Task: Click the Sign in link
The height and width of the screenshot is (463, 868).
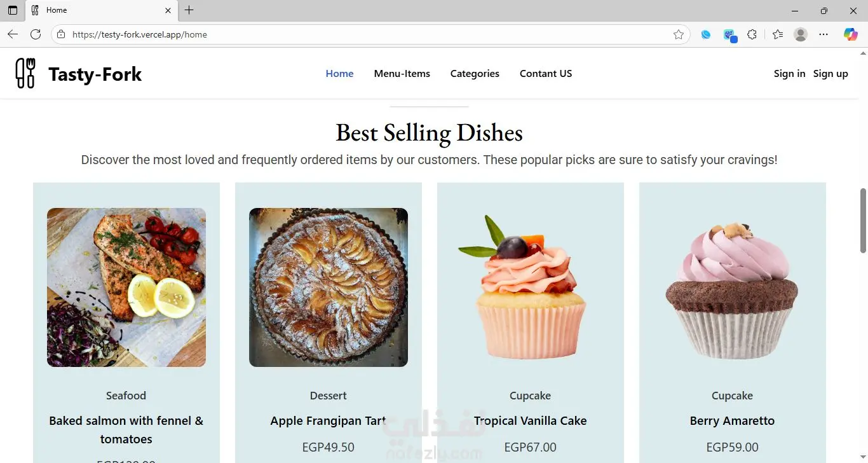Action: point(789,74)
